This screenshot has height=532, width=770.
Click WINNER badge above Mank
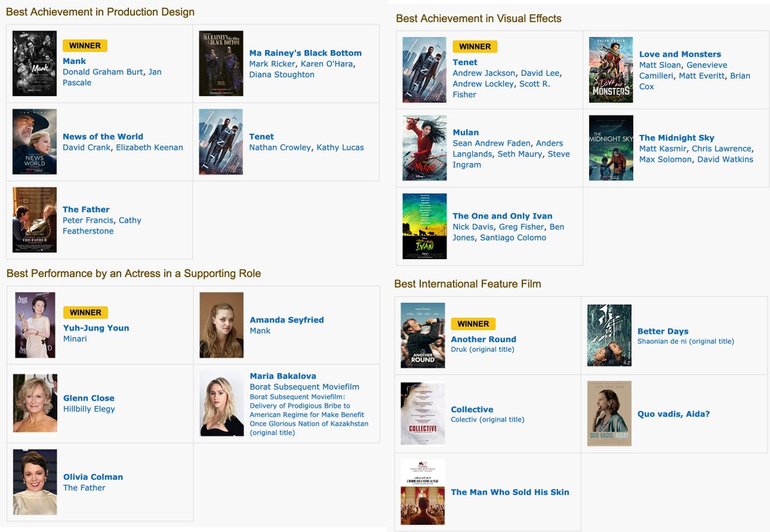point(85,46)
